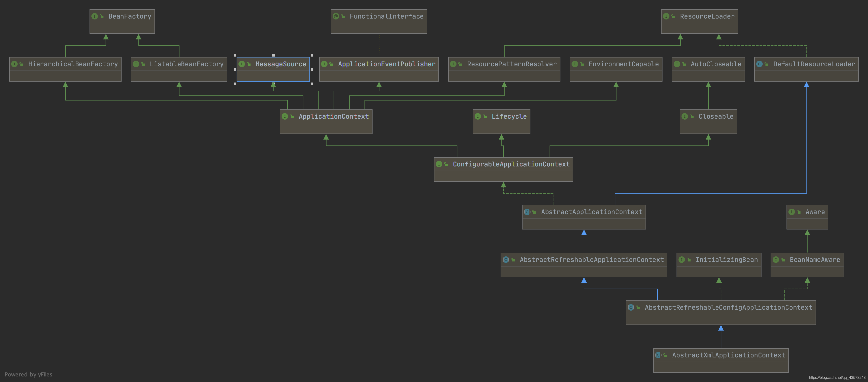Click the ResourceLoader interface icon
Viewport: 868px width, 382px height.
[666, 16]
